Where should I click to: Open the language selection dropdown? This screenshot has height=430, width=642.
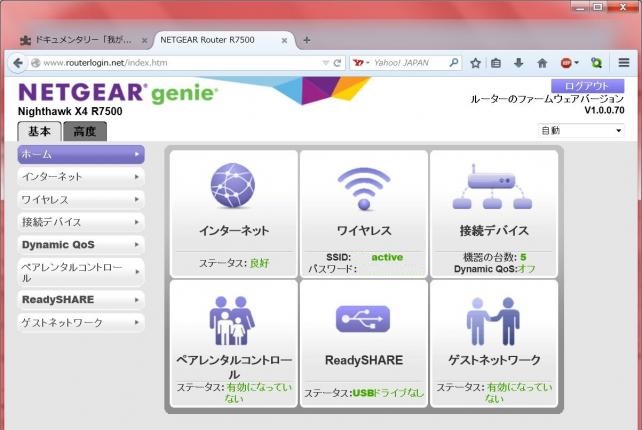coord(581,130)
